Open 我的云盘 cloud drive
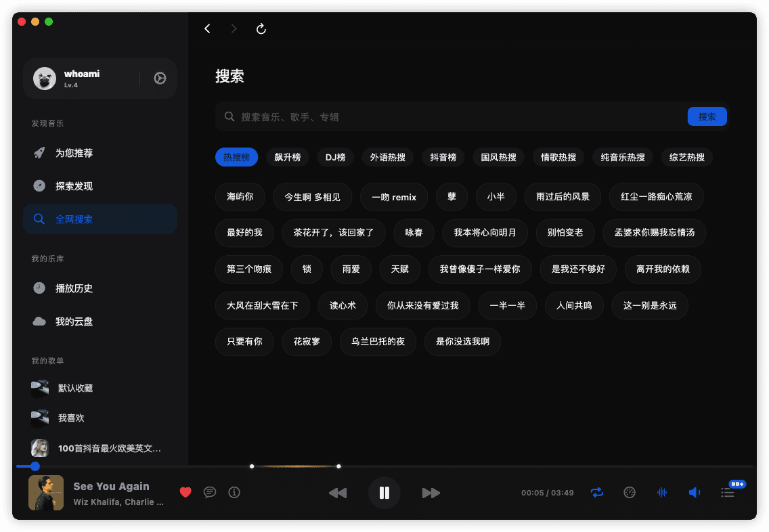 (100, 321)
